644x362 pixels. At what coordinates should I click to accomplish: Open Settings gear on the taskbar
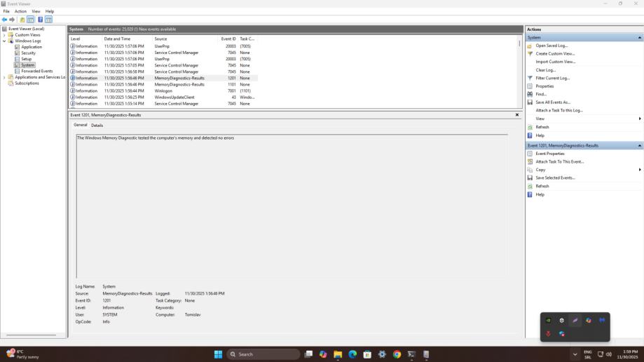[x=382, y=354]
